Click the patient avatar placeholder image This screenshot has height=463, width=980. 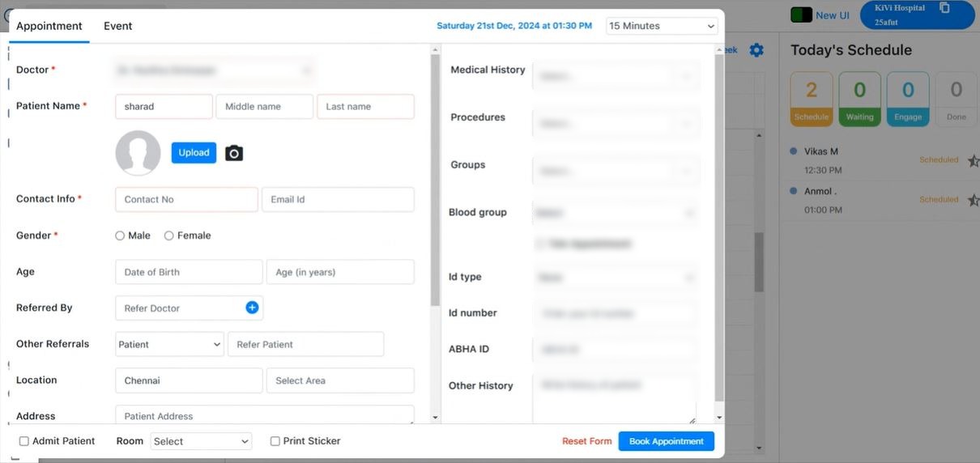pos(138,153)
